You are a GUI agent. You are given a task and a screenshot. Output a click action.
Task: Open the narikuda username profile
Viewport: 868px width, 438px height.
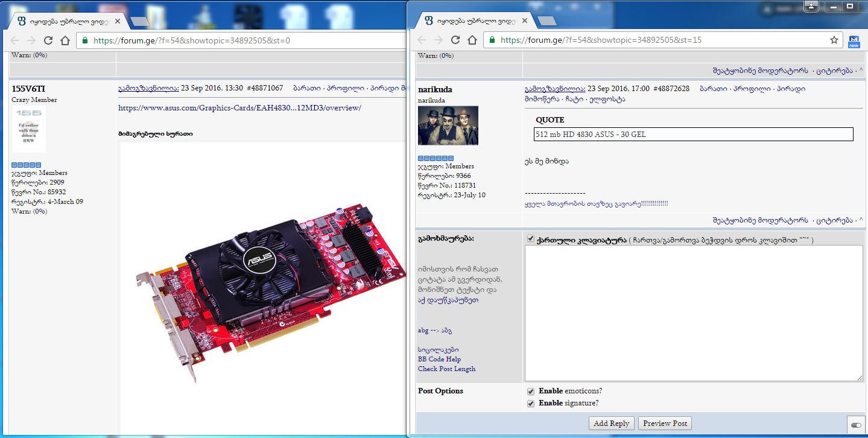(435, 89)
